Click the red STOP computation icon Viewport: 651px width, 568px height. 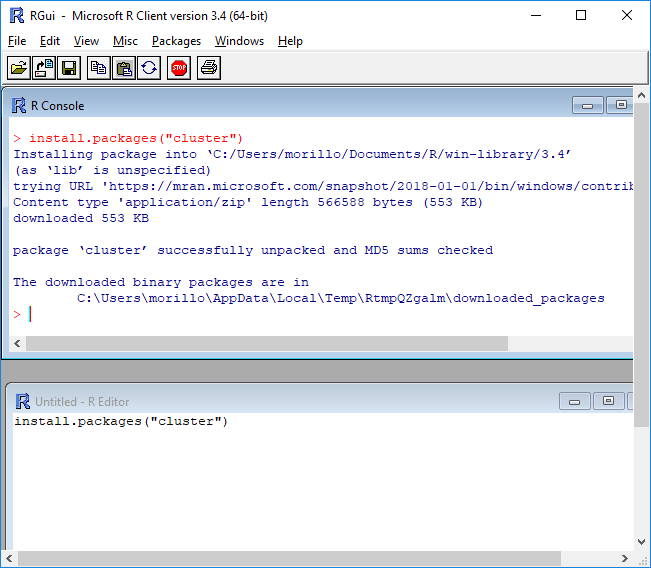179,68
